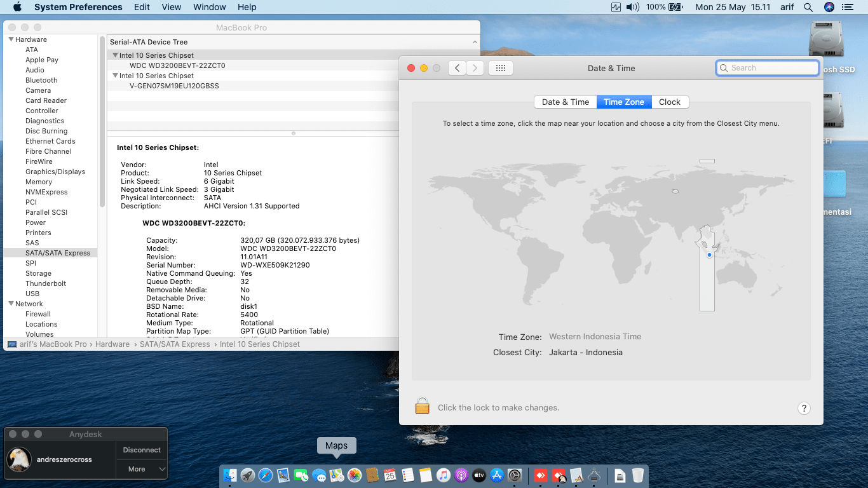Click Disconnect in the AnyDesk panel
The width and height of the screenshot is (868, 488).
point(142,450)
